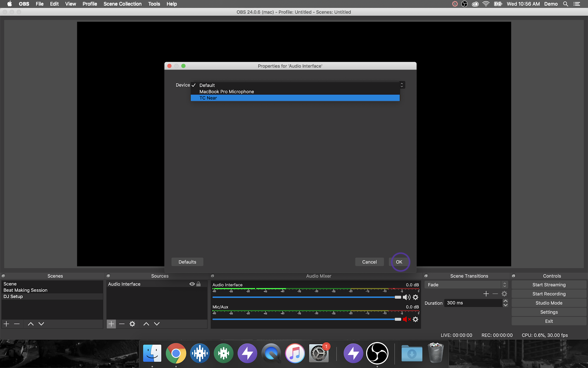
Task: Open Creative Cloud menu bar icon
Action: click(x=475, y=4)
